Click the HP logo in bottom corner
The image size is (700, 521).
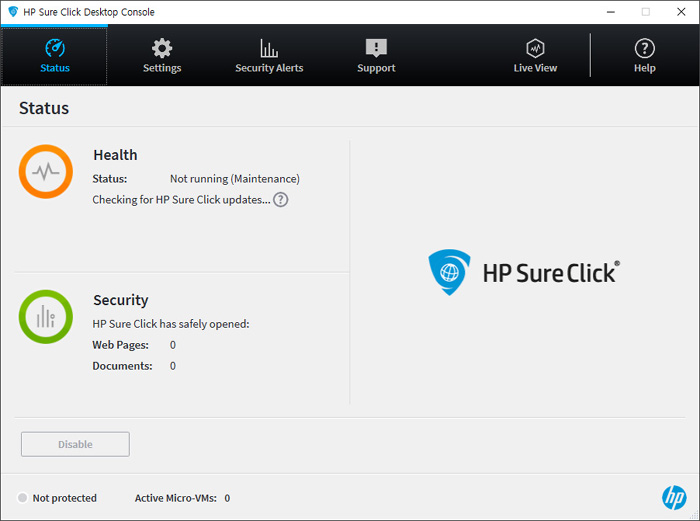coord(674,497)
